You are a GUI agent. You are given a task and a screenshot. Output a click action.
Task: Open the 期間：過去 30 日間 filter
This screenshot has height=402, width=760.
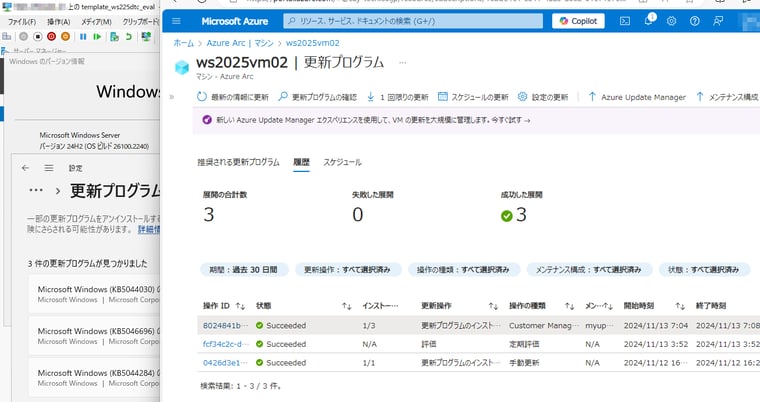[244, 270]
